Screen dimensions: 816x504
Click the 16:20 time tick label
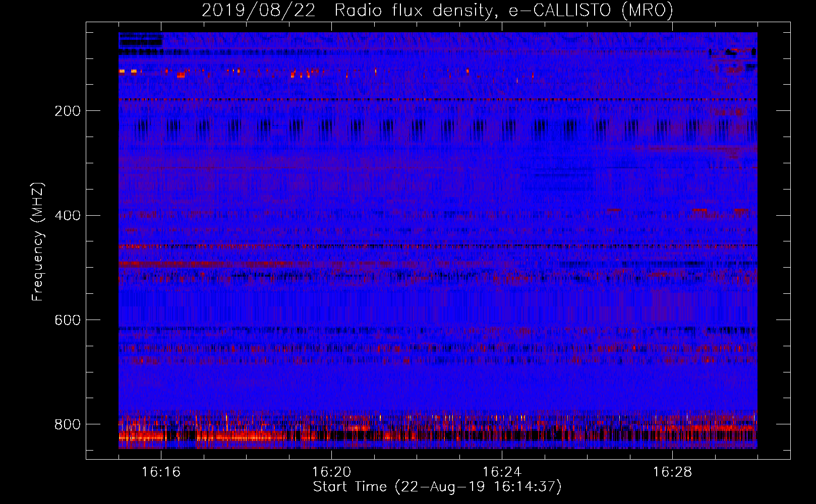332,472
